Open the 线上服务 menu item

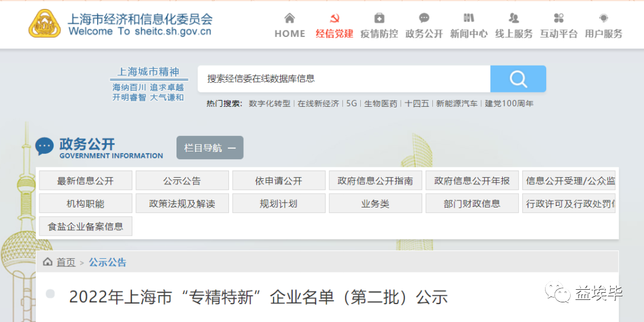514,33
